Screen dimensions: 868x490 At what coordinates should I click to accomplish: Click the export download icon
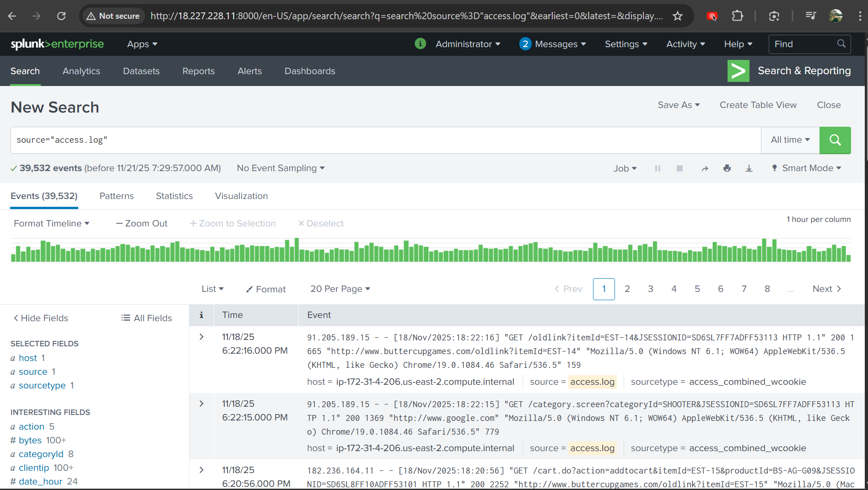click(749, 168)
